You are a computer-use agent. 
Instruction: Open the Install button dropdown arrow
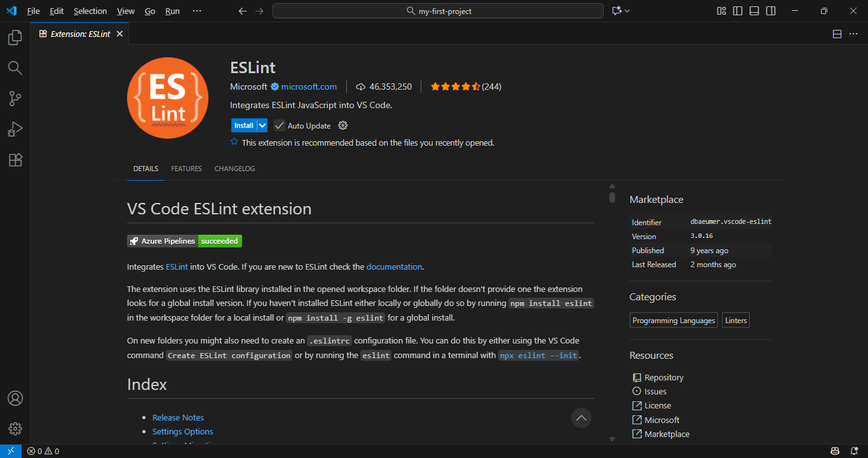(x=261, y=125)
